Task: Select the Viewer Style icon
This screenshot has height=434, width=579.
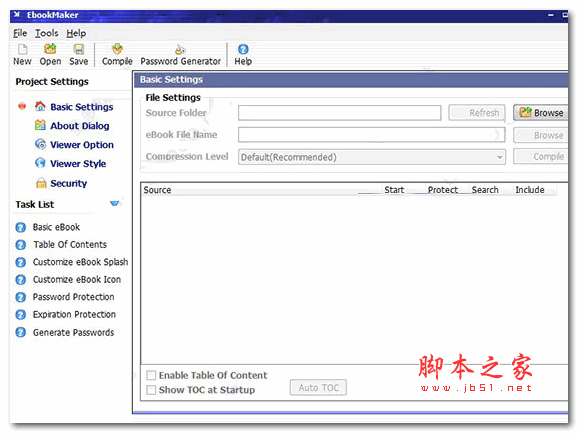Action: pyautogui.click(x=40, y=163)
